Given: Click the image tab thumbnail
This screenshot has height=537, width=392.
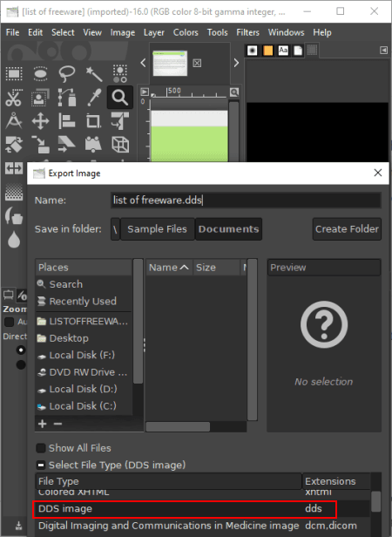Looking at the screenshot, I should 170,63.
